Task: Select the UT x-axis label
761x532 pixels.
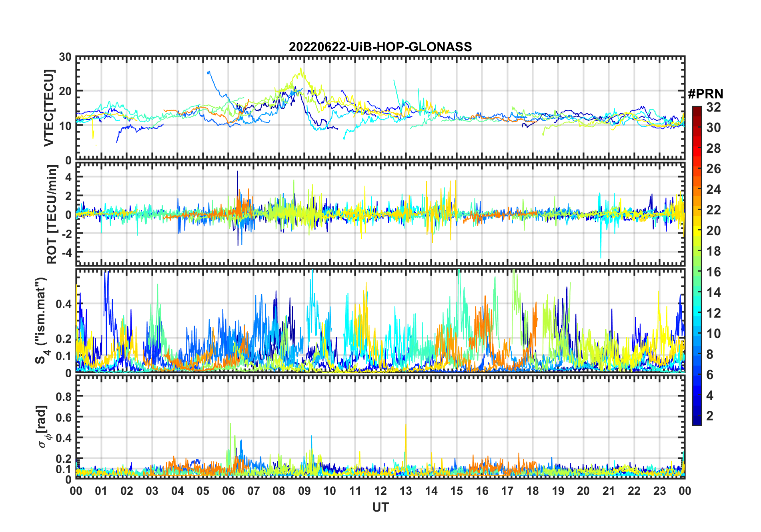Action: tap(380, 507)
